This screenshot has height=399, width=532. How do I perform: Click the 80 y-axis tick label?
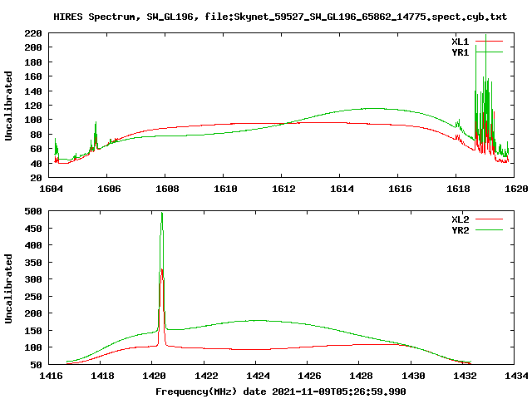[36, 135]
